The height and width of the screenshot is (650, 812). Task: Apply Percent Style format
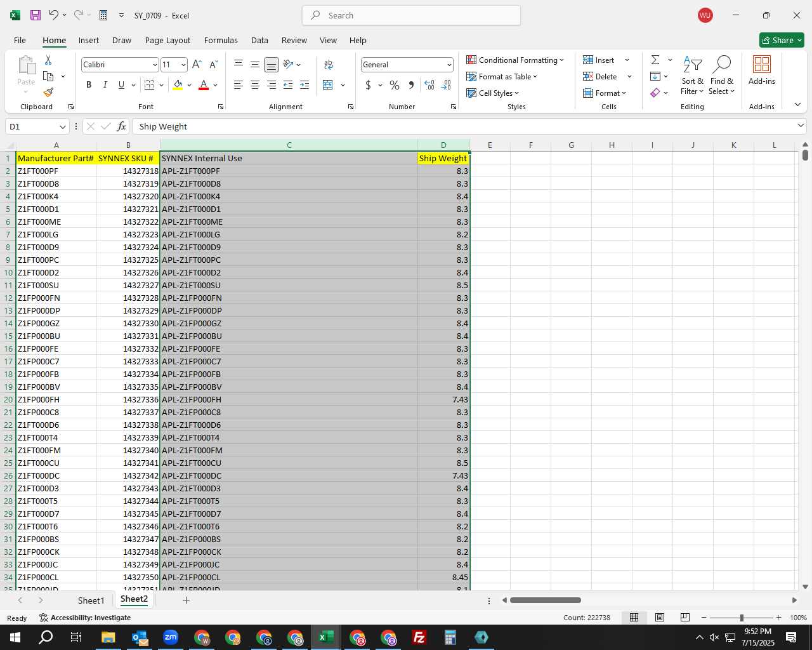(395, 85)
